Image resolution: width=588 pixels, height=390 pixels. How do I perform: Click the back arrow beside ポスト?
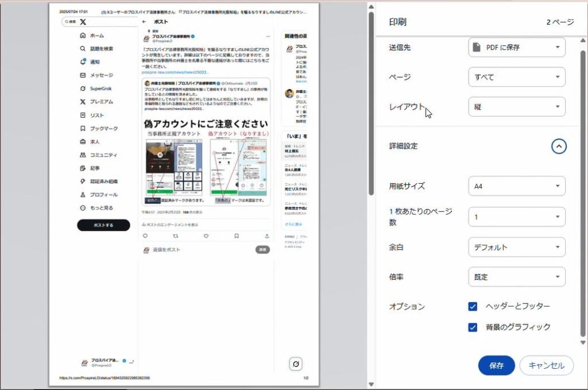click(144, 22)
